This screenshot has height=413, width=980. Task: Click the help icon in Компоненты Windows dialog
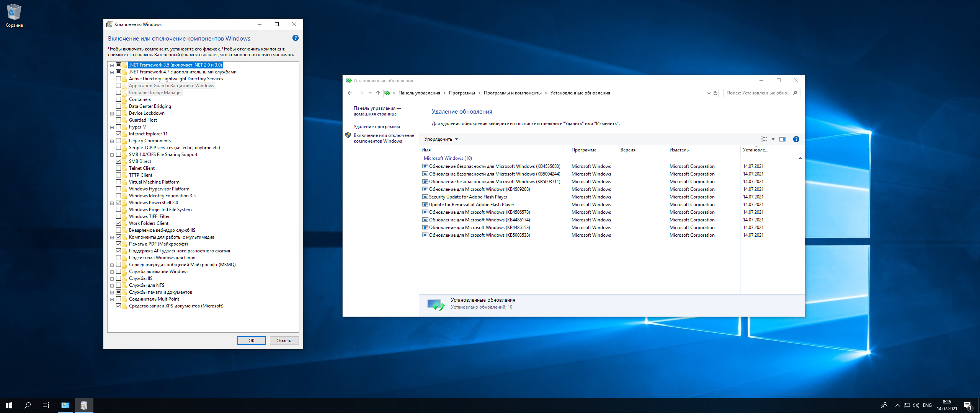tap(296, 38)
